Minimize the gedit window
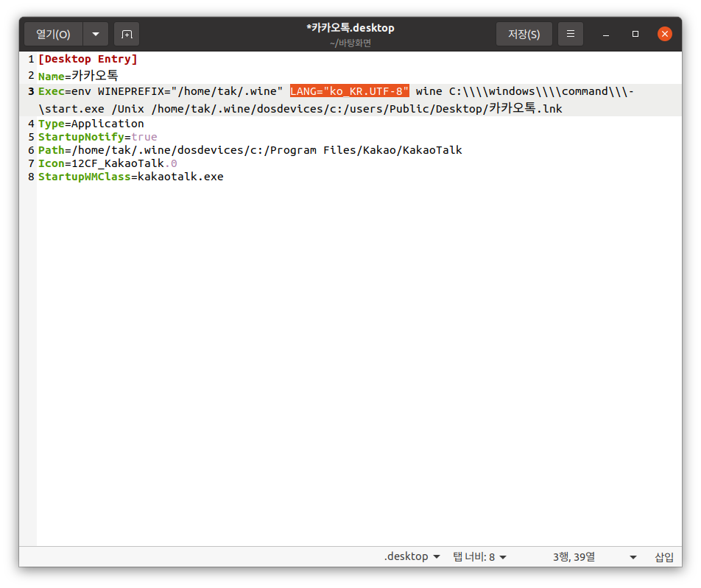 pos(606,34)
